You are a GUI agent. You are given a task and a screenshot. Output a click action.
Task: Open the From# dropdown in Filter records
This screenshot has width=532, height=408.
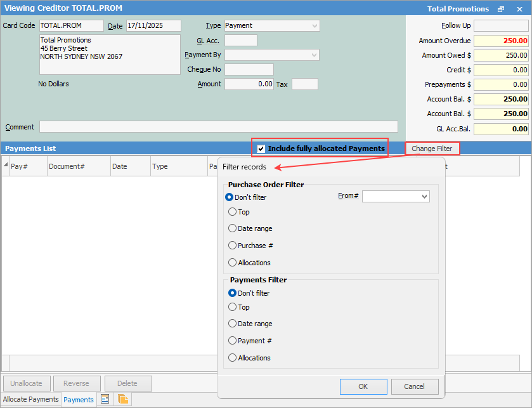click(424, 197)
